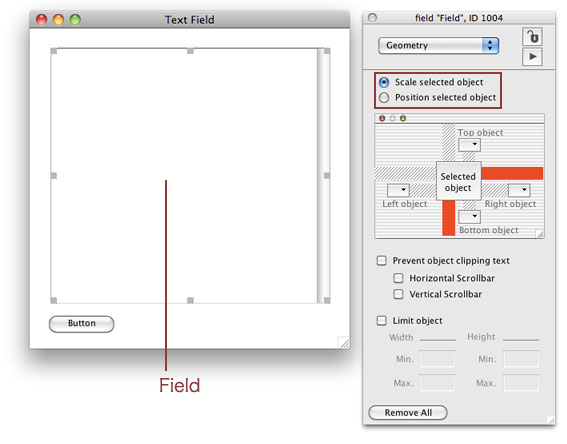Click the inspector window's round close button
Viewport: 567px width, 444px height.
(x=372, y=17)
